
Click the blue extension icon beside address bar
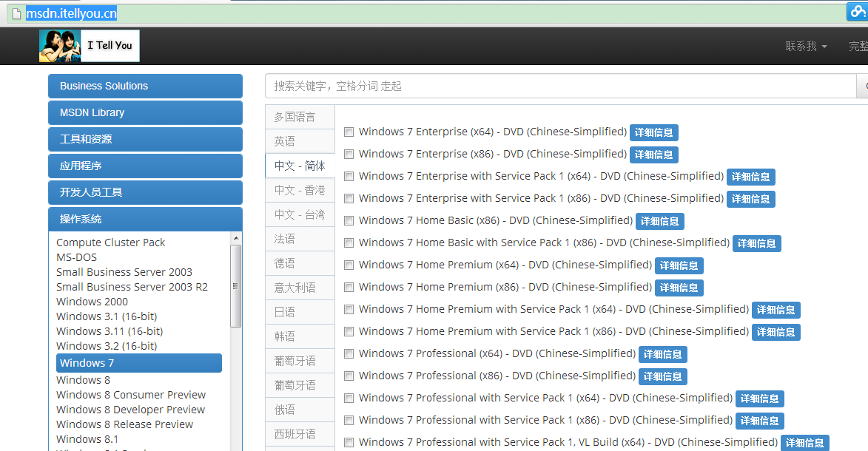point(858,12)
